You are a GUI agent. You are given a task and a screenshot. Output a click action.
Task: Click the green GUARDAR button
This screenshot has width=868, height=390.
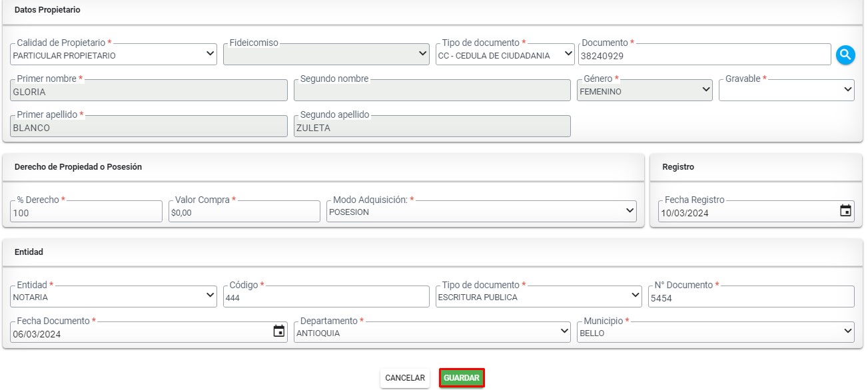(x=462, y=378)
